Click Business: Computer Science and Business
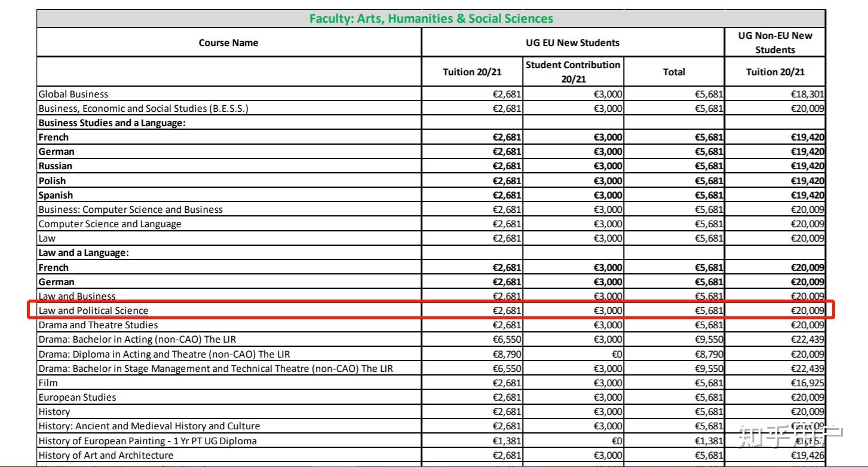The image size is (868, 467). coord(130,209)
